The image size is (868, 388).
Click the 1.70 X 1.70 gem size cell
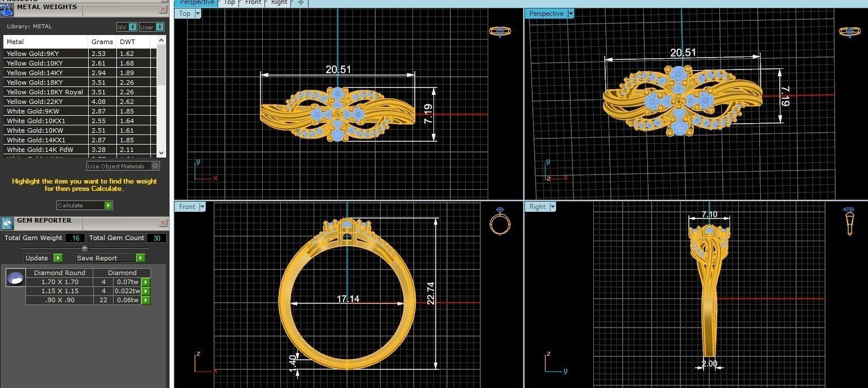point(59,282)
